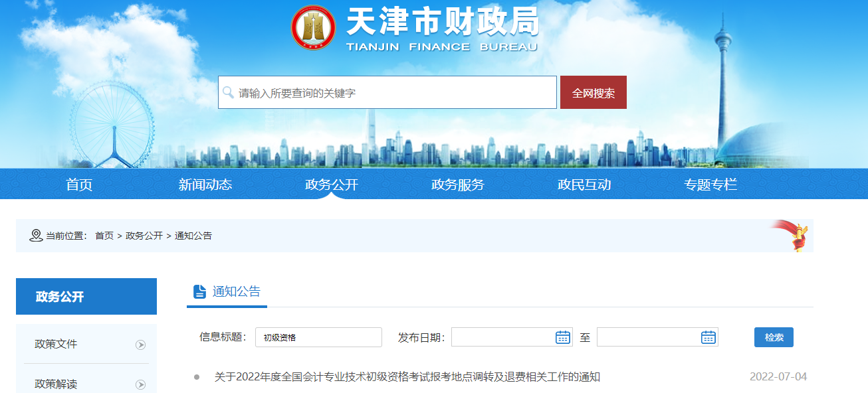This screenshot has width=868, height=393.
Task: Focus the 信息标题 input field
Action: coord(318,337)
